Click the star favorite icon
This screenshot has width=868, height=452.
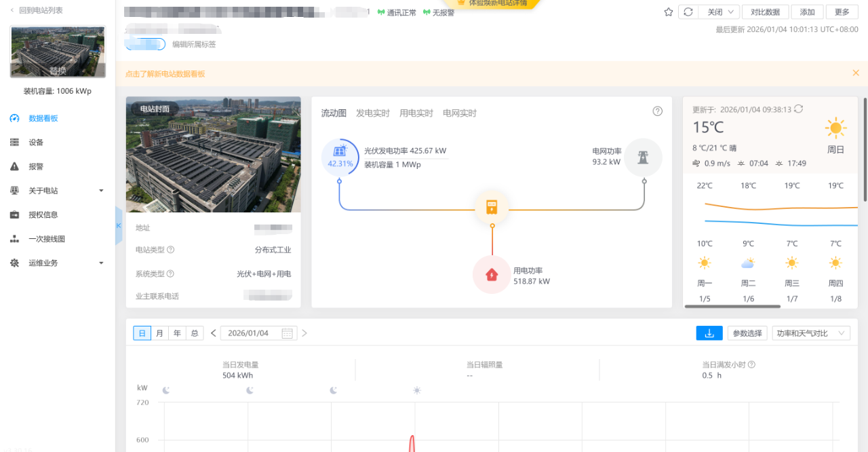(668, 12)
